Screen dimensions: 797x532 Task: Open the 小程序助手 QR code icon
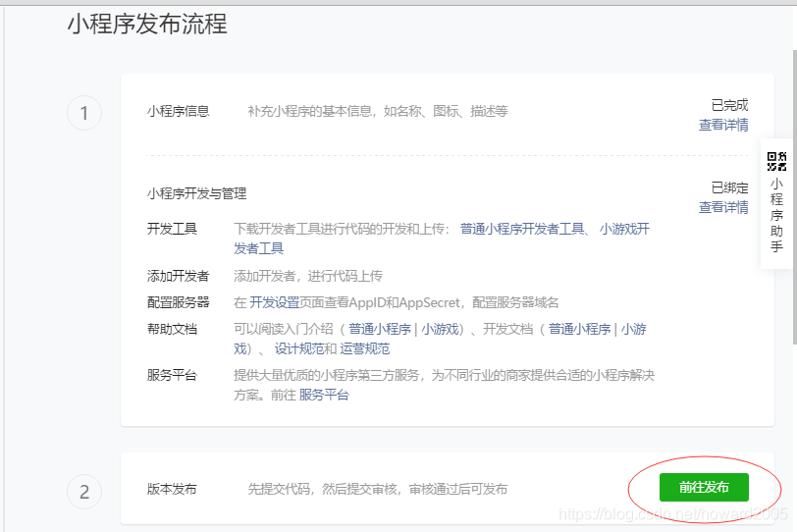776,161
